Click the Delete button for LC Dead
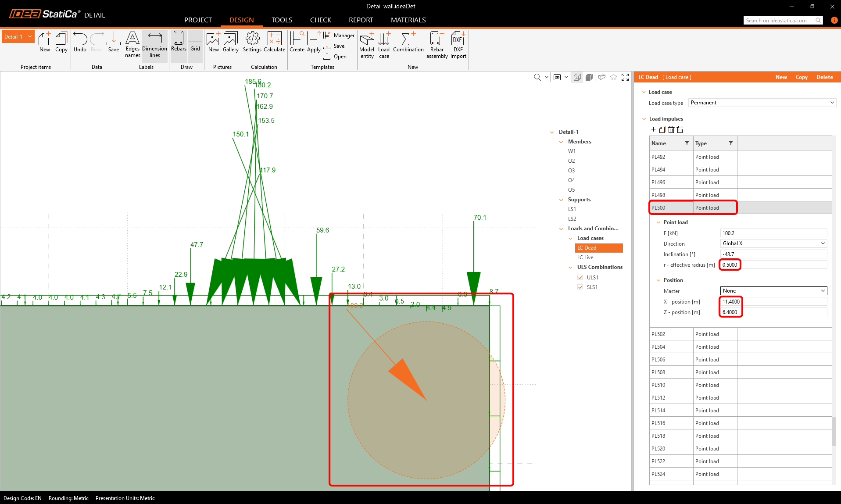This screenshot has width=841, height=504. 824,77
